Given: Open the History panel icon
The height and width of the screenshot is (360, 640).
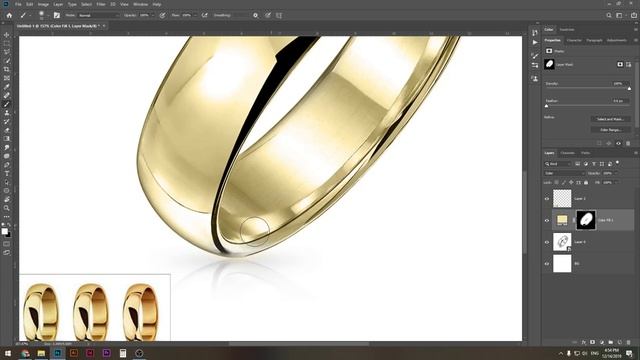Looking at the screenshot, I should 535,33.
